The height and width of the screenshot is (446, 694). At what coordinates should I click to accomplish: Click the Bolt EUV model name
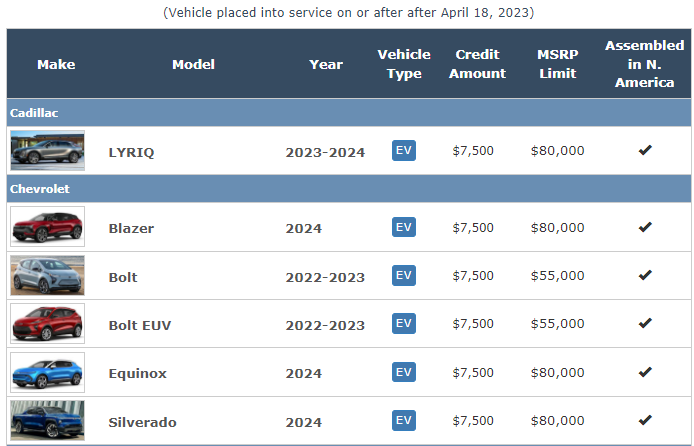pyautogui.click(x=140, y=326)
